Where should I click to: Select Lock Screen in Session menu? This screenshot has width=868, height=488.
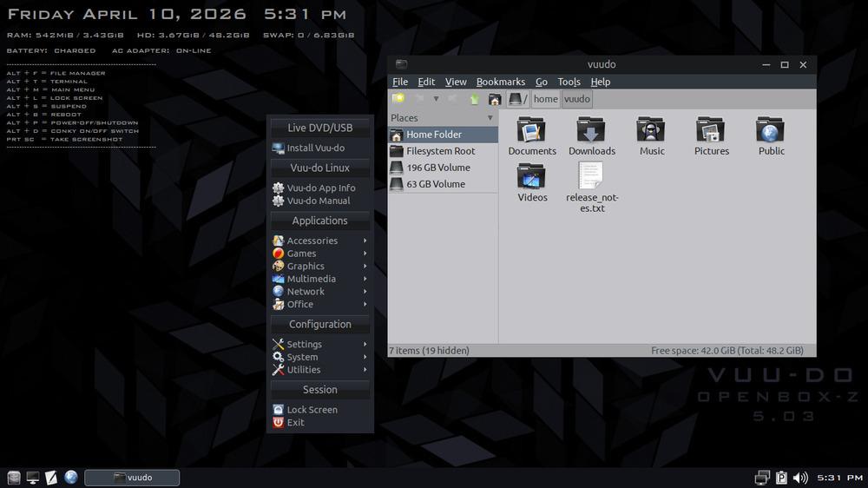[312, 410]
